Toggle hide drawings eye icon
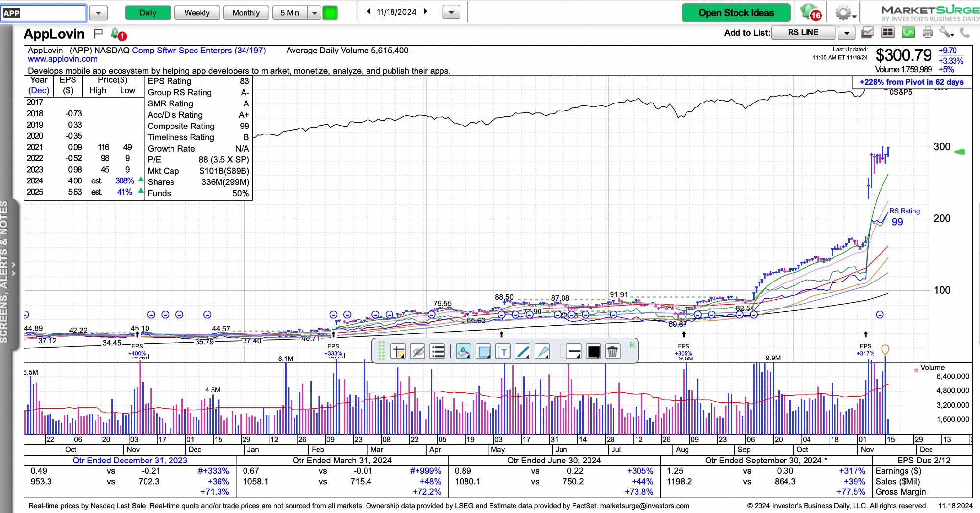The image size is (980, 513). pyautogui.click(x=417, y=351)
